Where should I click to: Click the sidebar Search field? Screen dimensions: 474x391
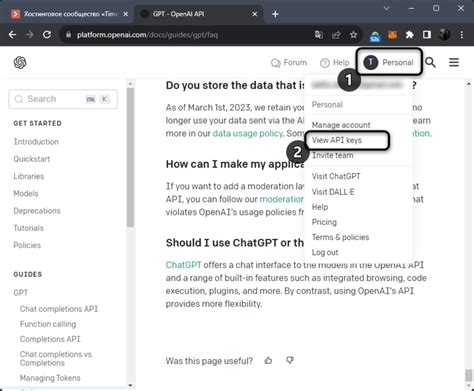(63, 99)
